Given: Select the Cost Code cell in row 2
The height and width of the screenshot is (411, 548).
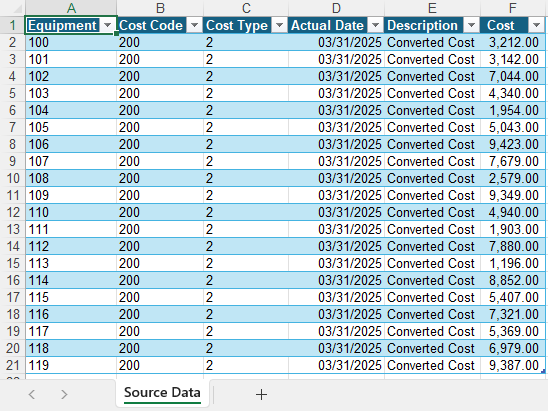Looking at the screenshot, I should (x=160, y=42).
